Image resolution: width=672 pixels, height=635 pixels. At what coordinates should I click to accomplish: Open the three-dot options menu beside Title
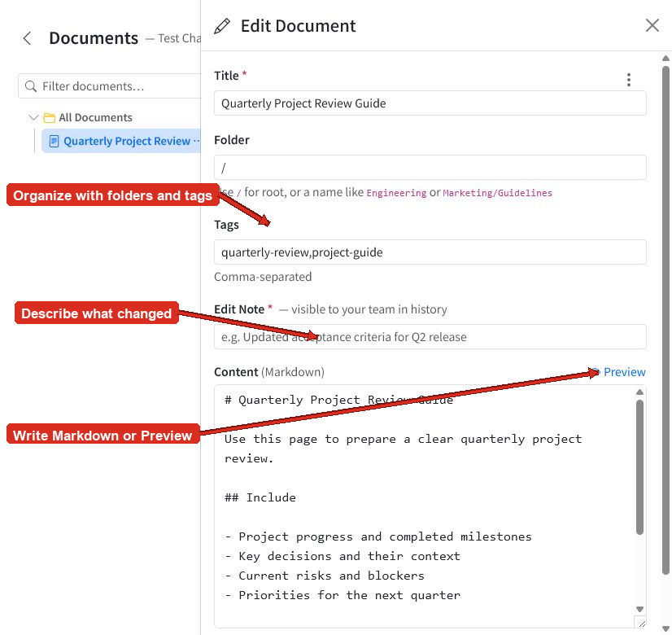(x=628, y=80)
